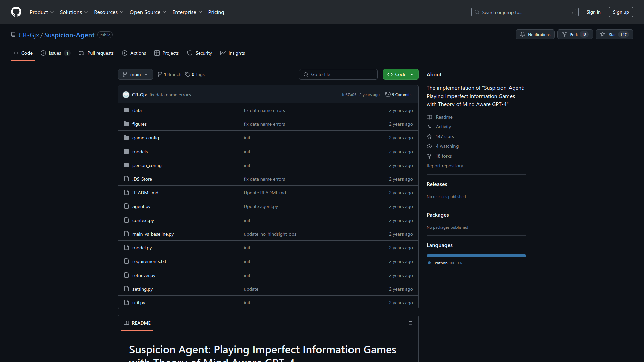
Task: Open the fe67a05 commit hash link
Action: (349, 95)
